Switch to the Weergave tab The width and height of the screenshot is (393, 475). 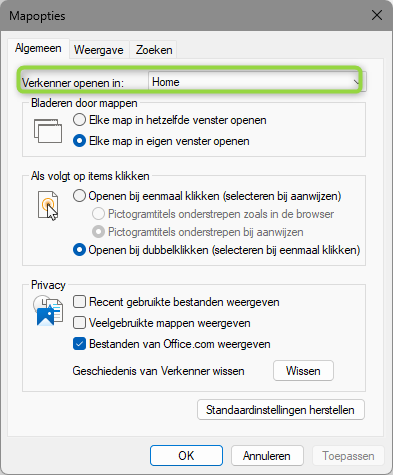click(99, 50)
